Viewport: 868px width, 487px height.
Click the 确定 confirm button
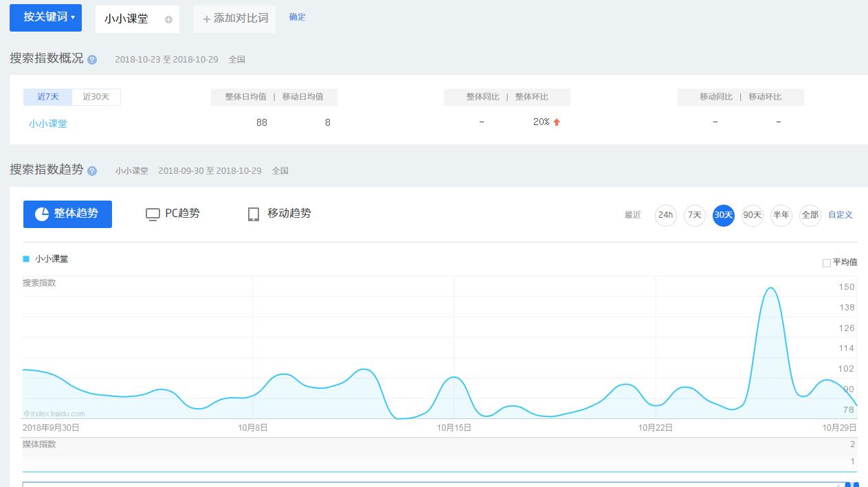click(297, 17)
